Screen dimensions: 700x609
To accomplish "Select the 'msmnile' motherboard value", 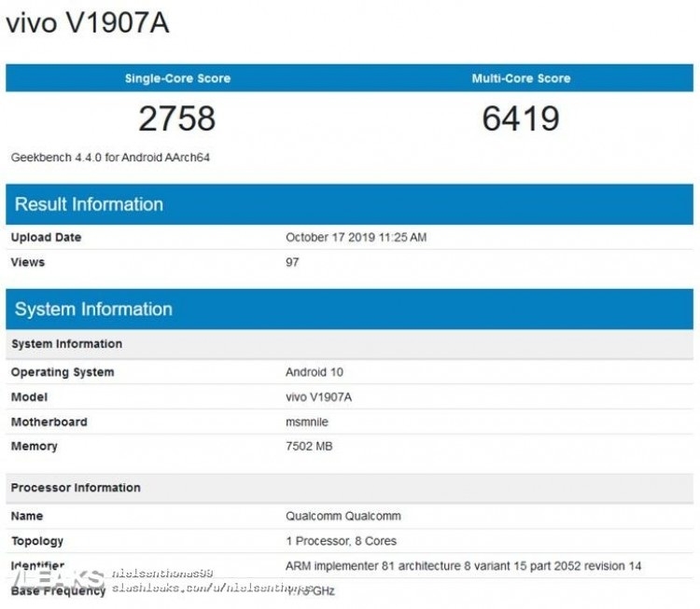I will click(307, 422).
